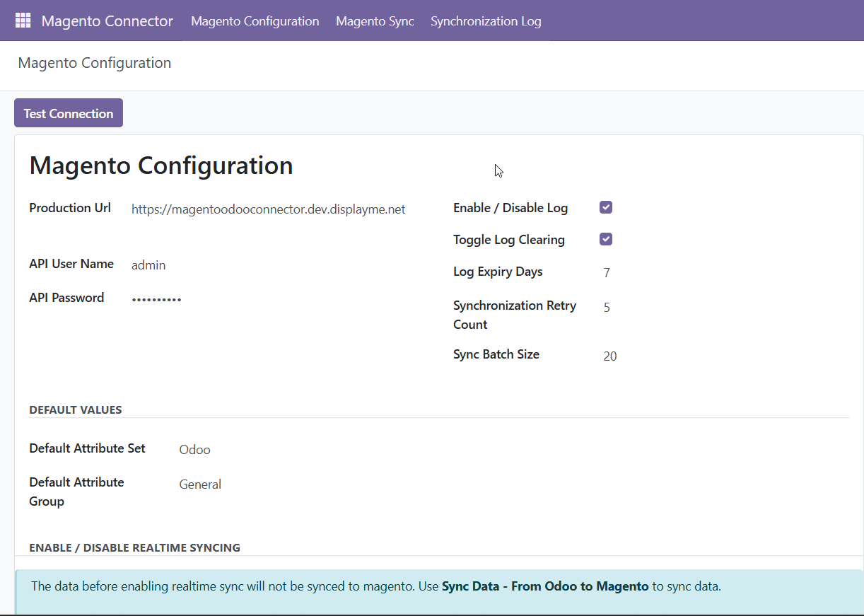
Task: Edit the API User Name field
Action: coord(148,265)
